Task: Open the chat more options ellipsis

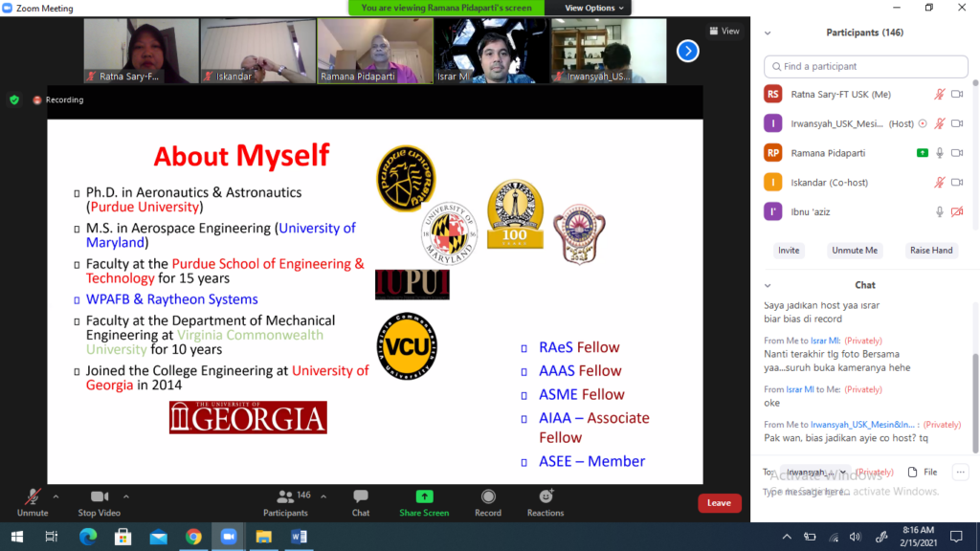Action: (960, 472)
